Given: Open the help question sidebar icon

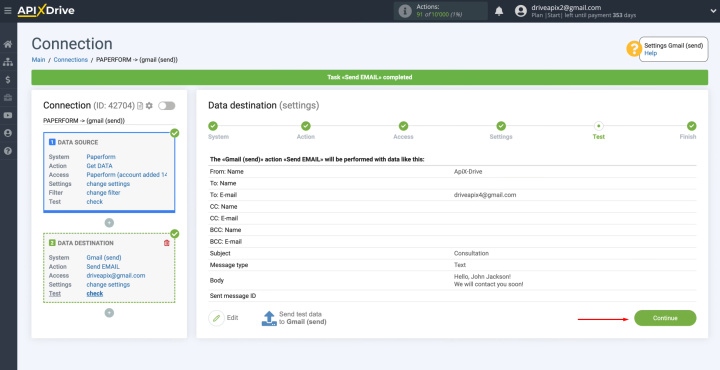Looking at the screenshot, I should (x=8, y=151).
